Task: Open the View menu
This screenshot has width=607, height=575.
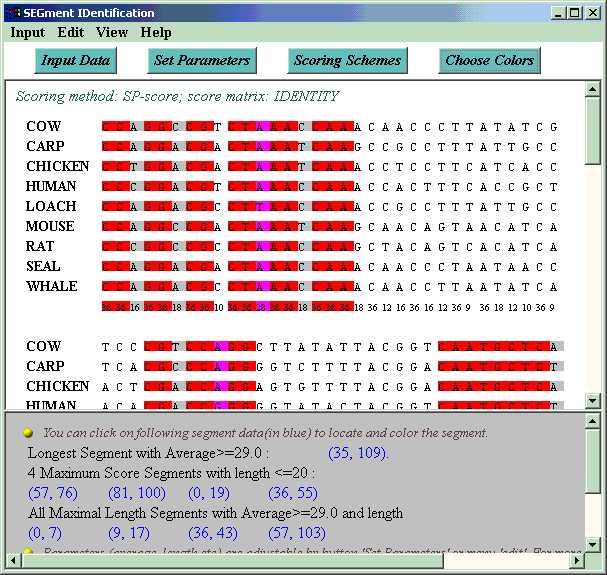Action: point(112,32)
